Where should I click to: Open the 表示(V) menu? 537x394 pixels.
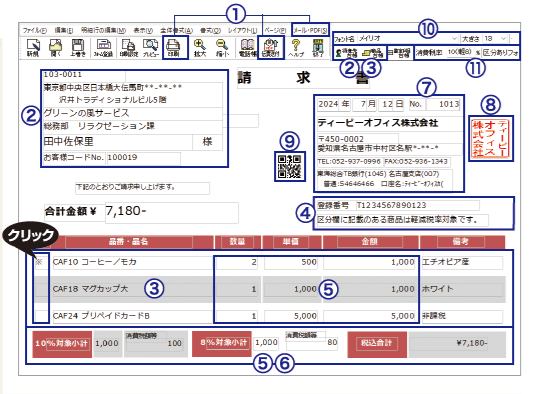tap(143, 30)
